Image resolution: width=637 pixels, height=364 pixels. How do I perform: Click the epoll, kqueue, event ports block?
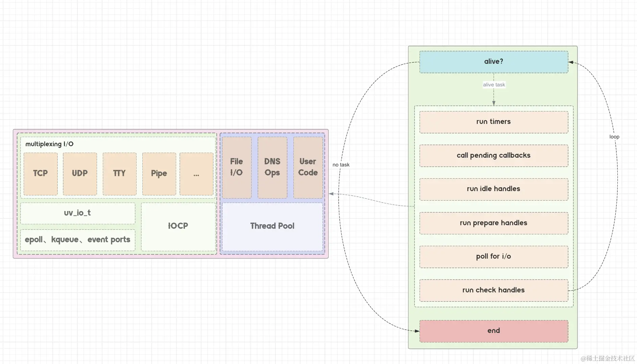[78, 240]
